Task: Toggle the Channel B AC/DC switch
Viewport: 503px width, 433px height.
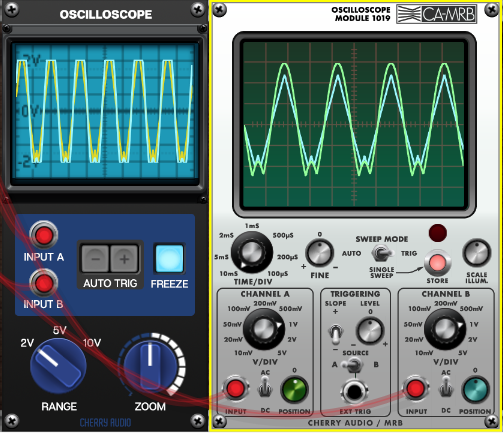Action: [446, 388]
